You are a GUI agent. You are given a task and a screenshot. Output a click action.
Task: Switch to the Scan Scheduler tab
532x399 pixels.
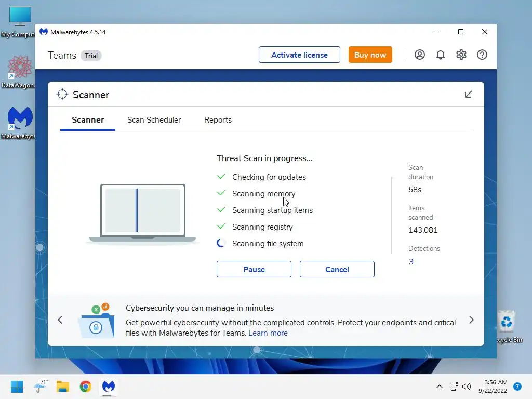click(x=154, y=120)
